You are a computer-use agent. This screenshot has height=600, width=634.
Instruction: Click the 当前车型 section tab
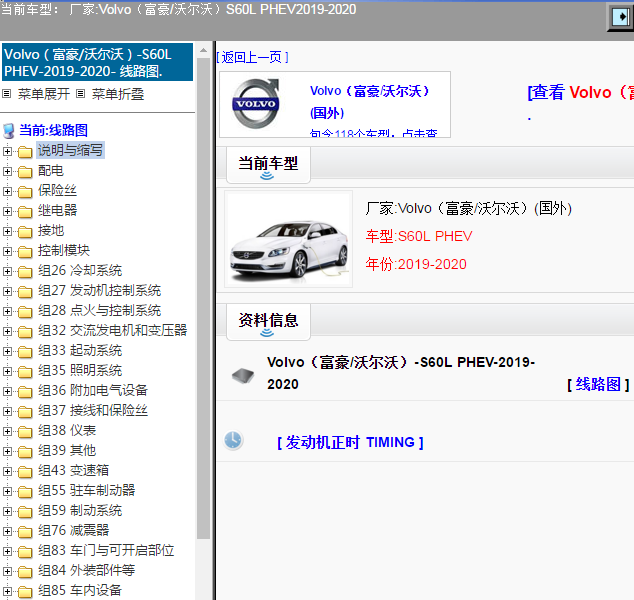268,165
